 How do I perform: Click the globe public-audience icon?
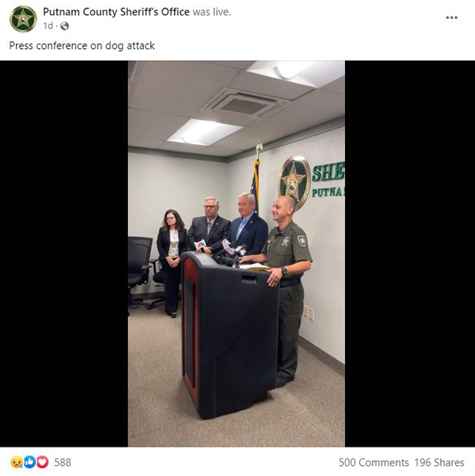(64, 26)
